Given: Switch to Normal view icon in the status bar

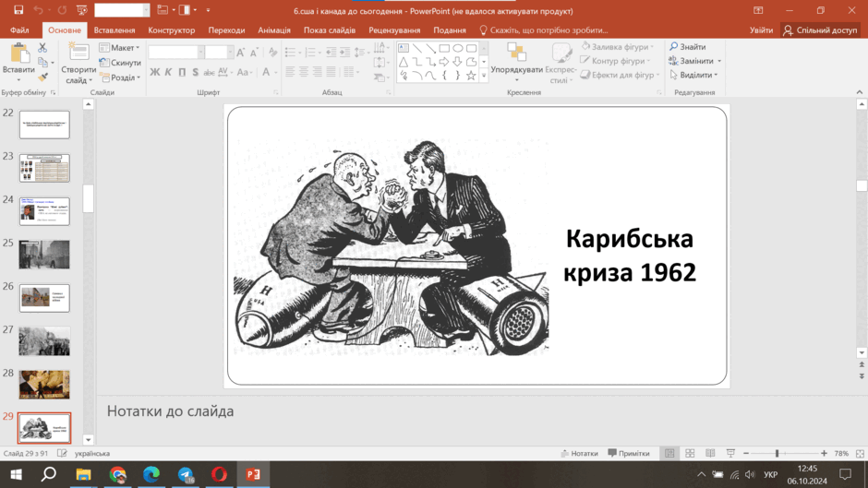Looking at the screenshot, I should [x=669, y=453].
